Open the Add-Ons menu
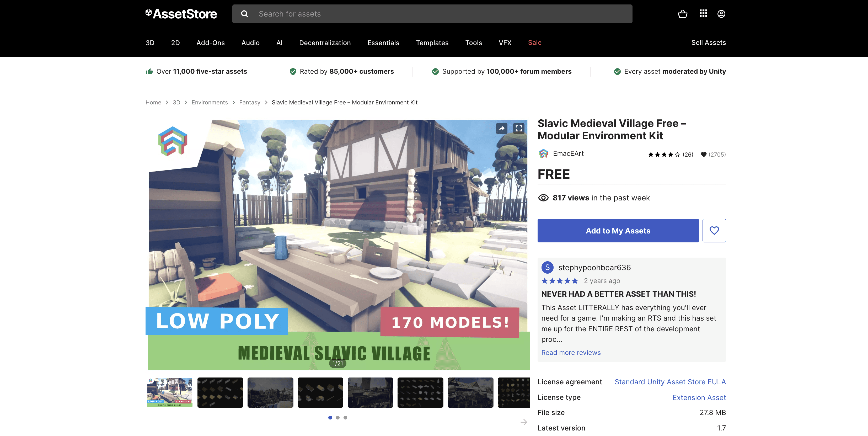 (211, 43)
